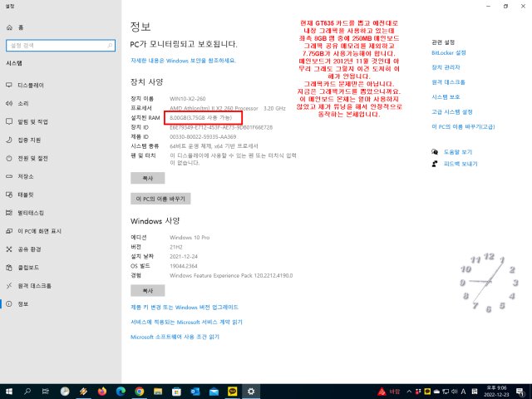This screenshot has height=399, width=532.
Task: Open Outlook from the taskbar
Action: (x=195, y=392)
